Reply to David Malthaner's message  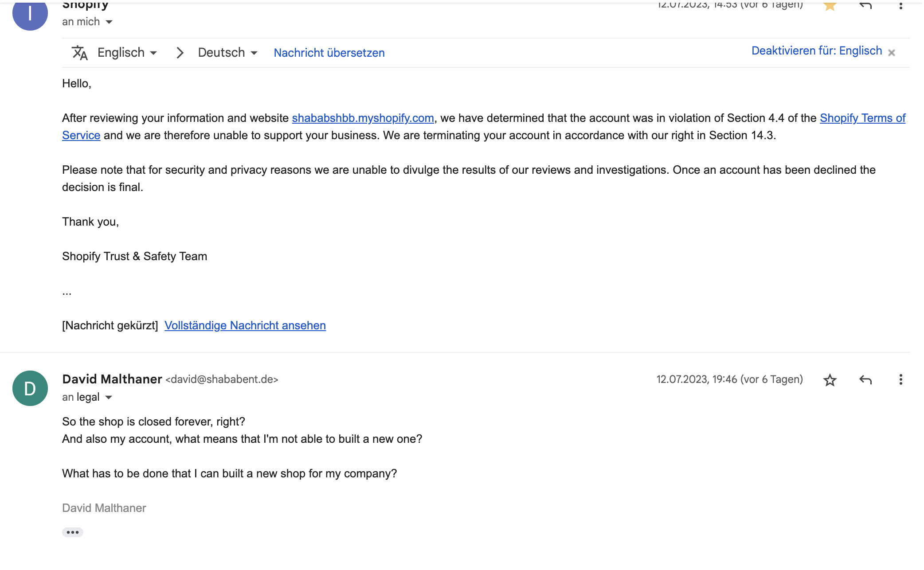865,380
